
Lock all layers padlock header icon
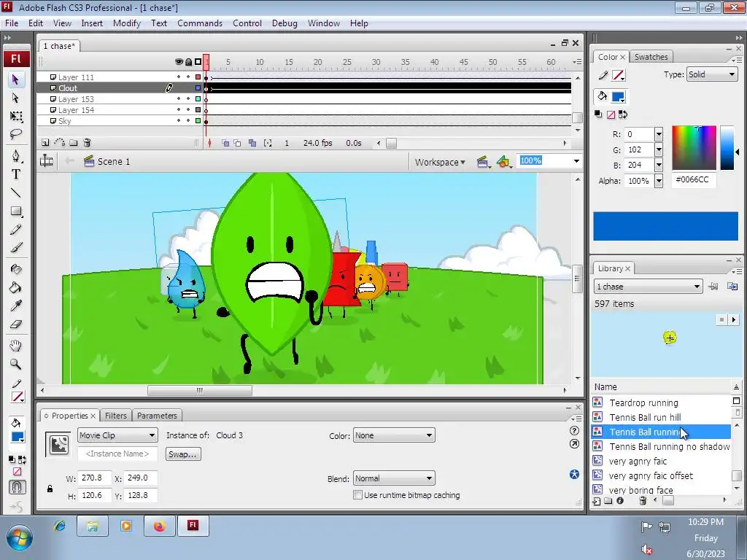(189, 62)
